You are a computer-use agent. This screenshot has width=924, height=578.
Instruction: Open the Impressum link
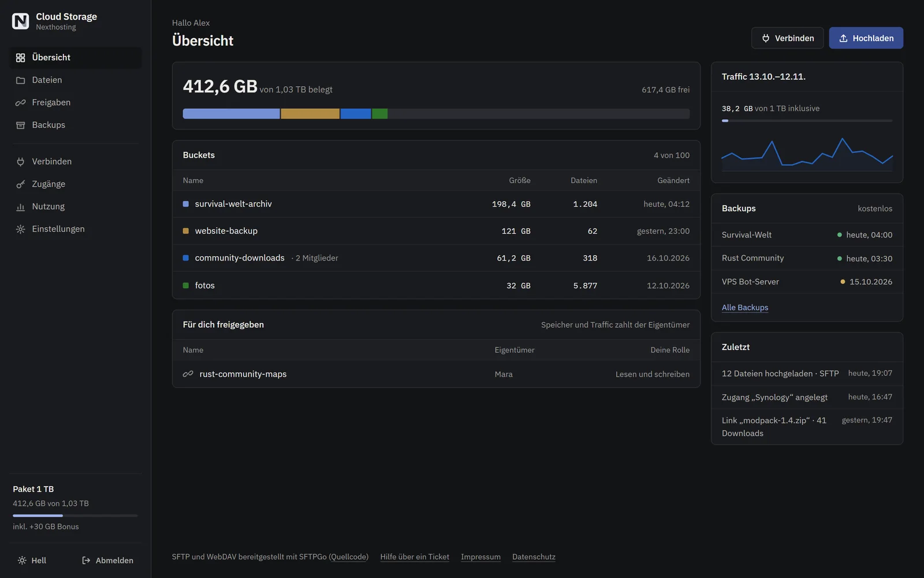pos(480,557)
